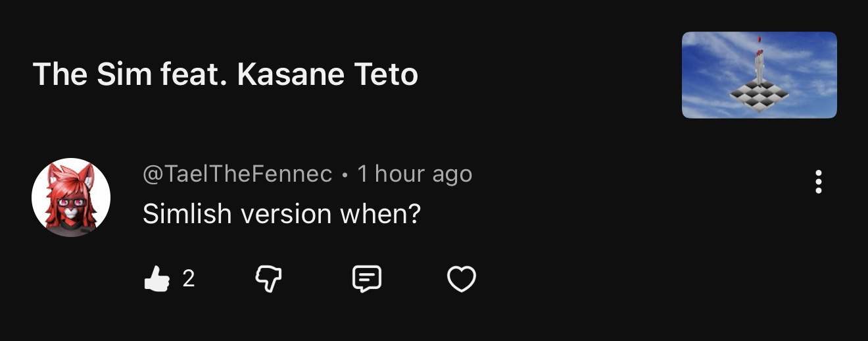Give the comment a creator heart
Viewport: 868px width, 341px height.
pos(461,279)
